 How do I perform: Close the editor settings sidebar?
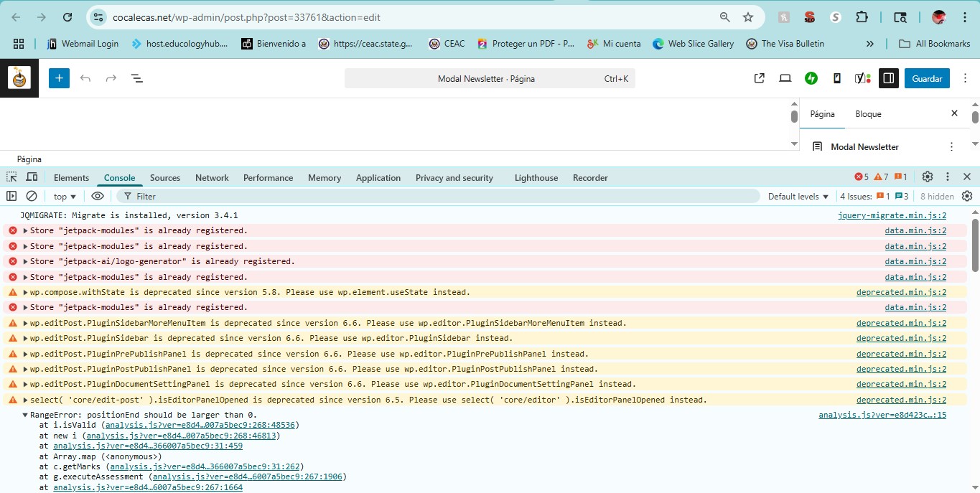(954, 113)
